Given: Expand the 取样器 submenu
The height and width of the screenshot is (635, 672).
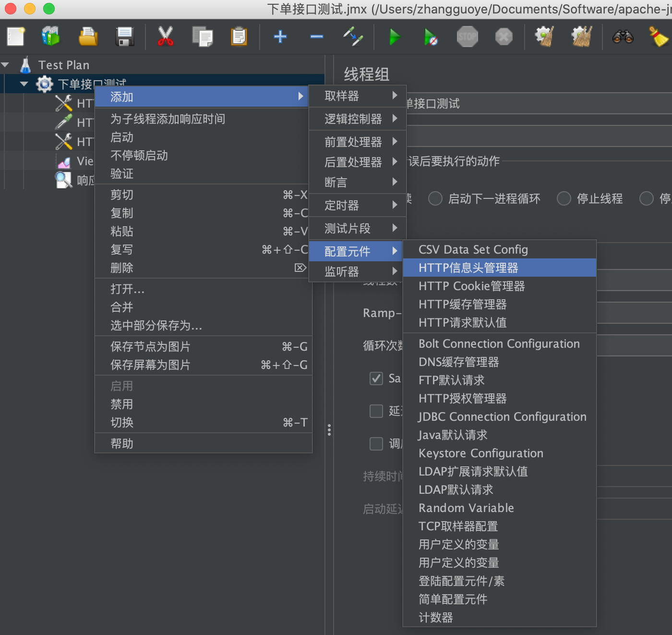Looking at the screenshot, I should click(x=358, y=96).
